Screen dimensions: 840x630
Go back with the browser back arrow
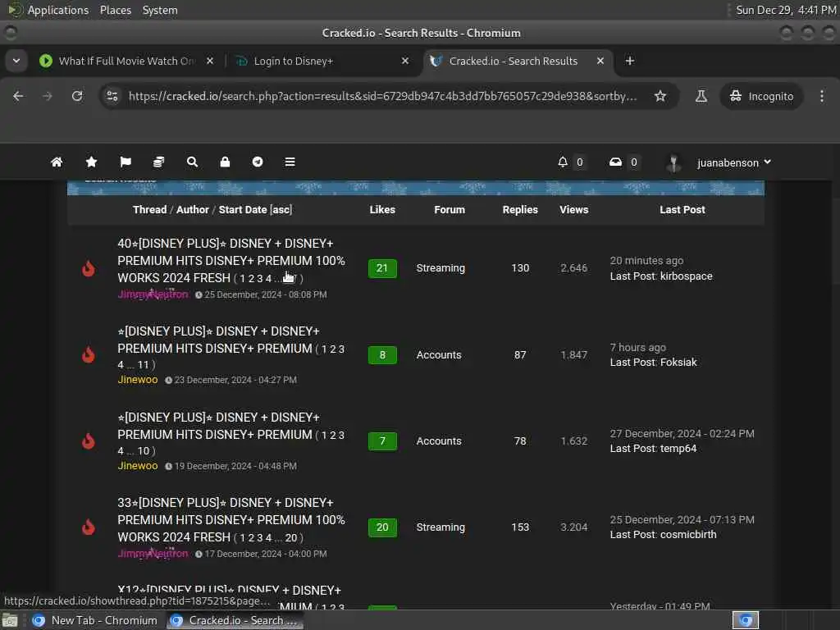[18, 96]
